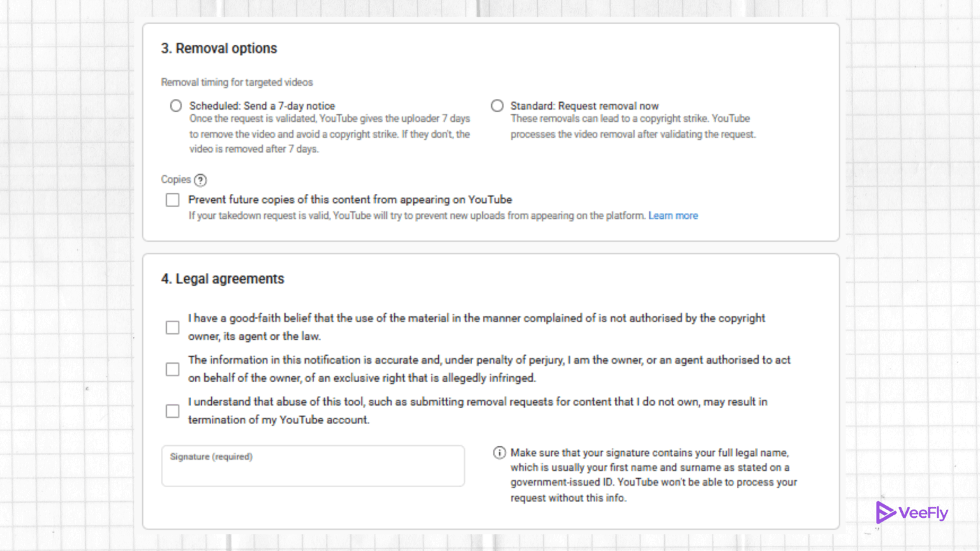Click the 'Copies' label

[x=176, y=180]
